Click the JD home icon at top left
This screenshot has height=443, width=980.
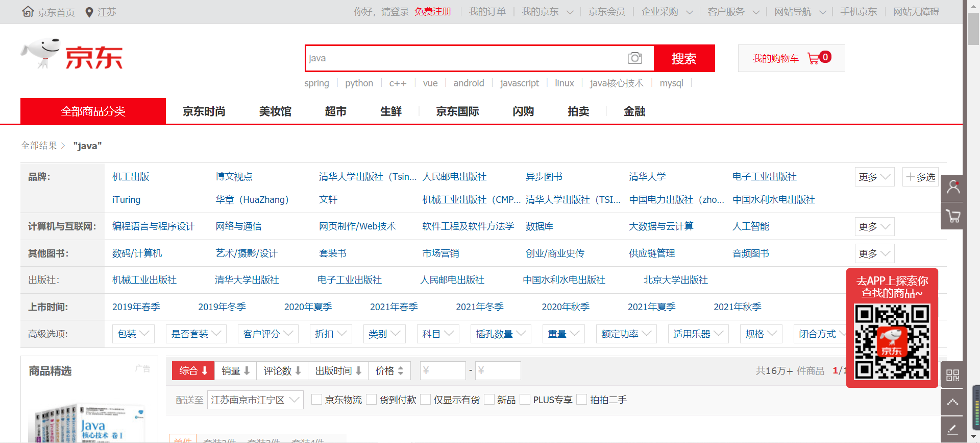pyautogui.click(x=28, y=12)
